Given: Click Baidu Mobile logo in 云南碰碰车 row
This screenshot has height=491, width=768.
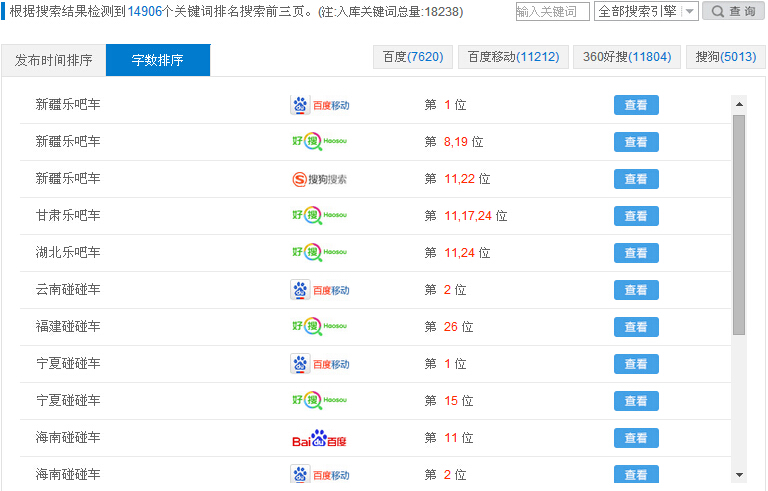Looking at the screenshot, I should coord(320,290).
